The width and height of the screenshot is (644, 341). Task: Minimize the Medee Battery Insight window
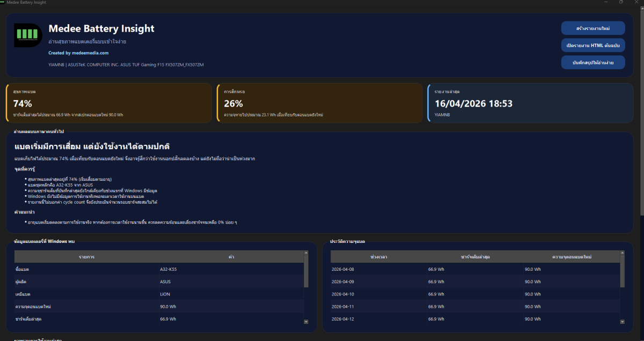pos(606,2)
